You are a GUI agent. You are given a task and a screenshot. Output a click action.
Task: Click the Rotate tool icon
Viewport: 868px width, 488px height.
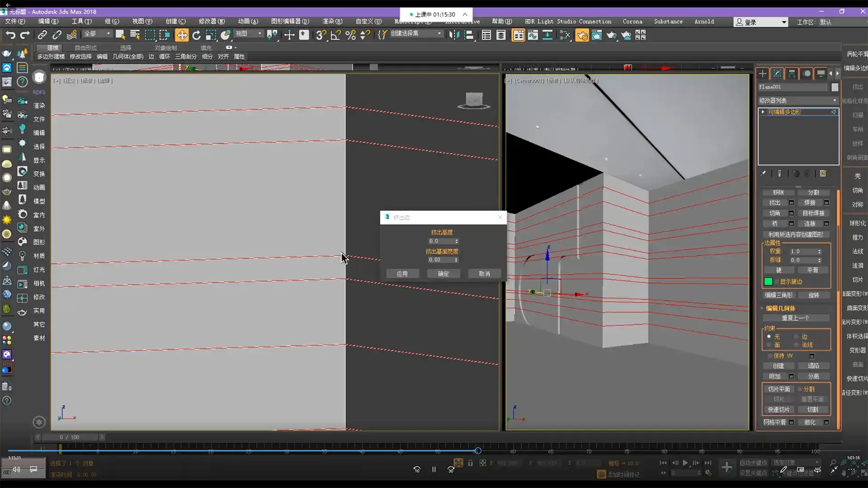point(196,35)
